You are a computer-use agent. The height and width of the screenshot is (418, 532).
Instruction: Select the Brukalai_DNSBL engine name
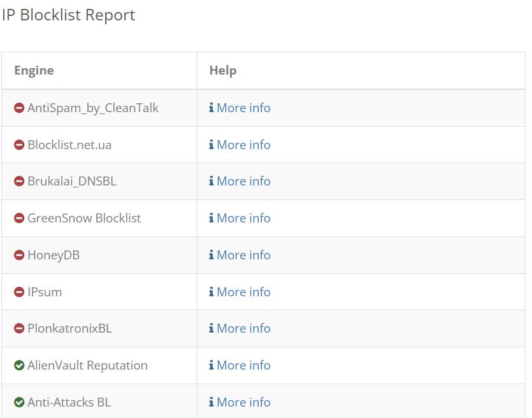point(72,181)
